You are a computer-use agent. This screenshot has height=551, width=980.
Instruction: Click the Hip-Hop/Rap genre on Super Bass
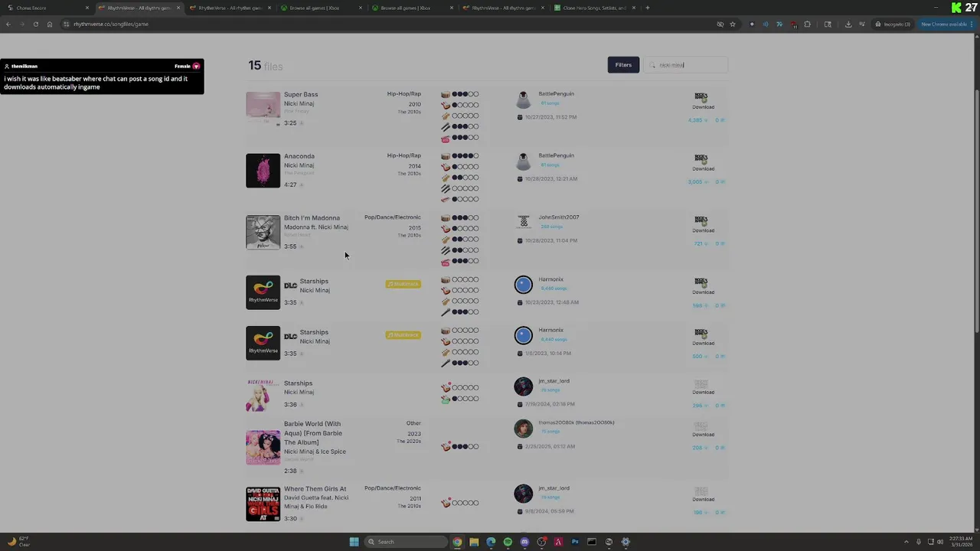[x=403, y=94]
